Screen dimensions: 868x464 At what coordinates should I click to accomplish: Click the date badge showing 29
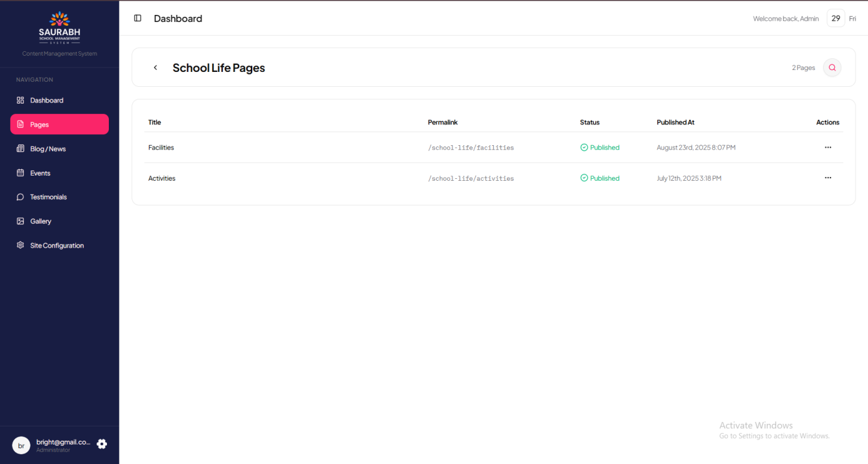pyautogui.click(x=836, y=18)
